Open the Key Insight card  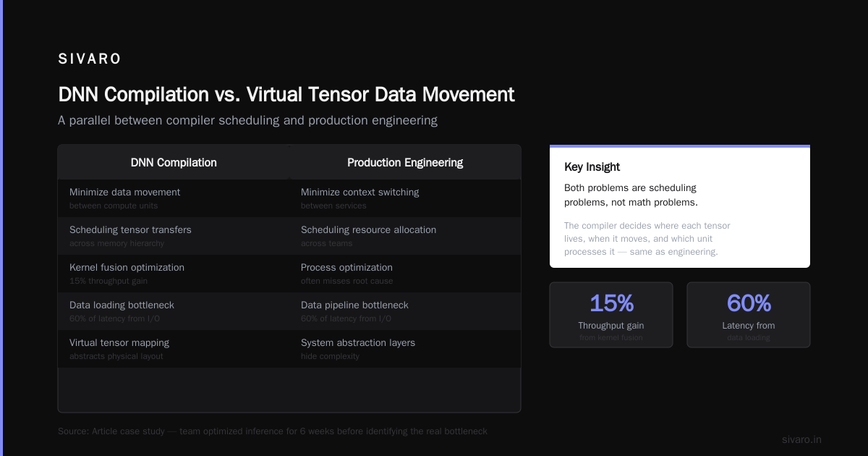click(x=680, y=206)
